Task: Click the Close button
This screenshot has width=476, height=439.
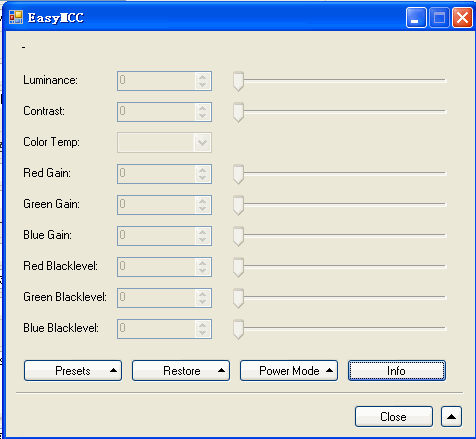Action: pos(394,416)
